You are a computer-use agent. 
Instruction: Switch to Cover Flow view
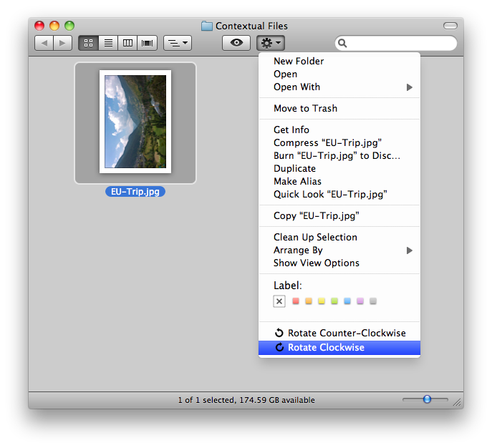[148, 43]
